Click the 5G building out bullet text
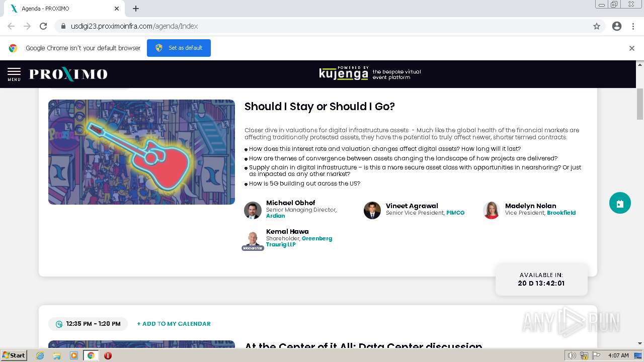Screen dimensions: 644x362 tap(304, 184)
